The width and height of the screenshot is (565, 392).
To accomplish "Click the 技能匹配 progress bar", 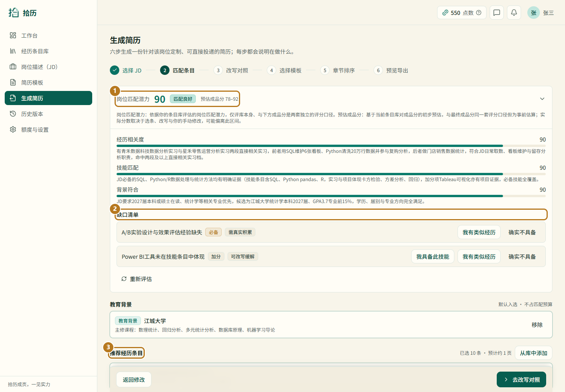I will [x=331, y=174].
